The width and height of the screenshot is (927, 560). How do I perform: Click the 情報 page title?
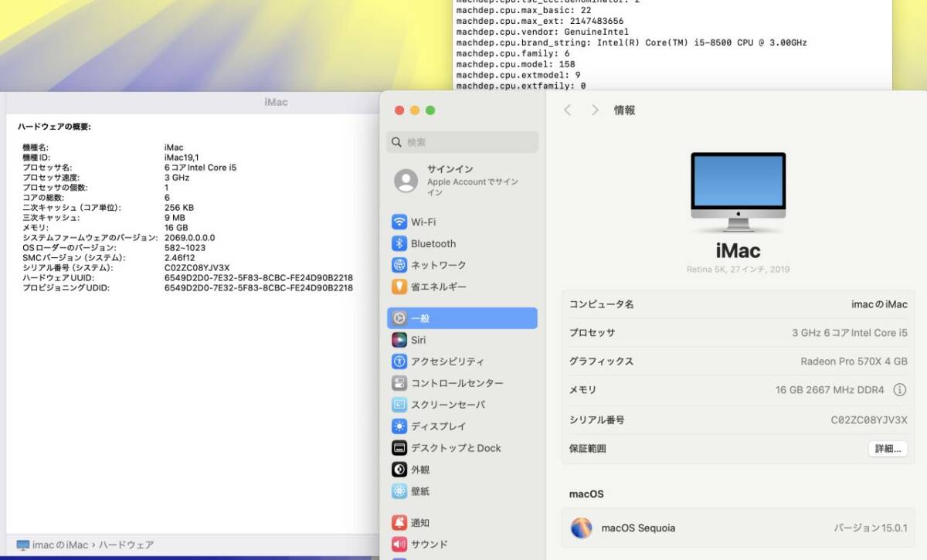pos(624,110)
